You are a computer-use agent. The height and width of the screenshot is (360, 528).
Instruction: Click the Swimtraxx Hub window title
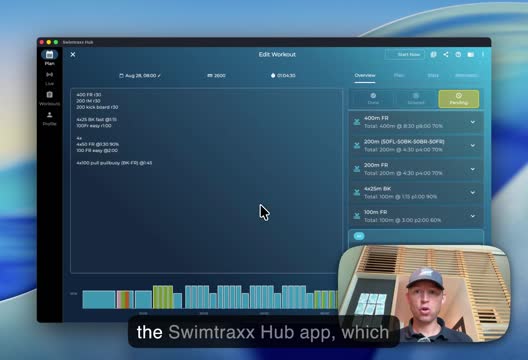[x=78, y=42]
